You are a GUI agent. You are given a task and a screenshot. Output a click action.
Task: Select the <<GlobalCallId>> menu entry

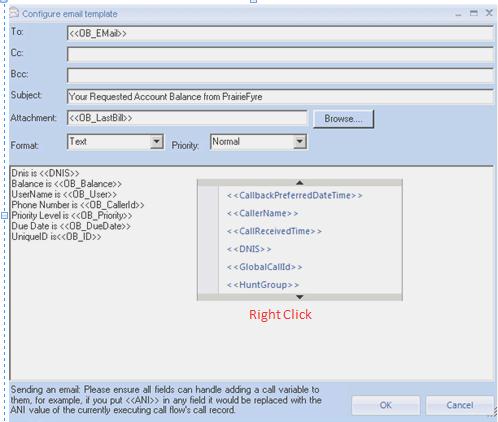[264, 267]
